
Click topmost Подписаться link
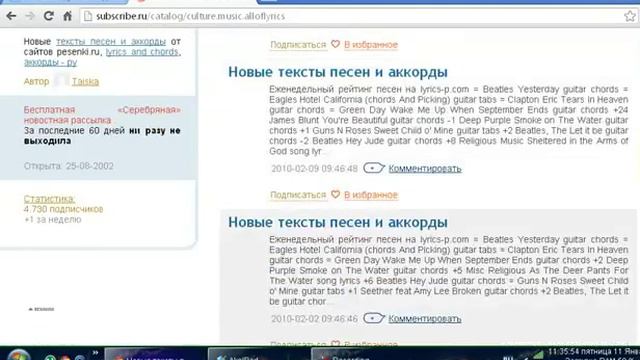[298, 44]
